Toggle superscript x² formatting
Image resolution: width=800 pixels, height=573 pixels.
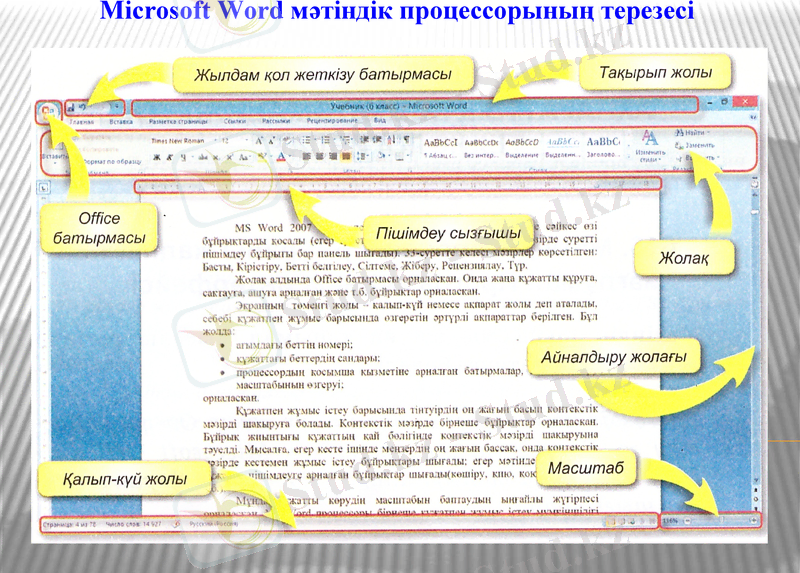(230, 158)
